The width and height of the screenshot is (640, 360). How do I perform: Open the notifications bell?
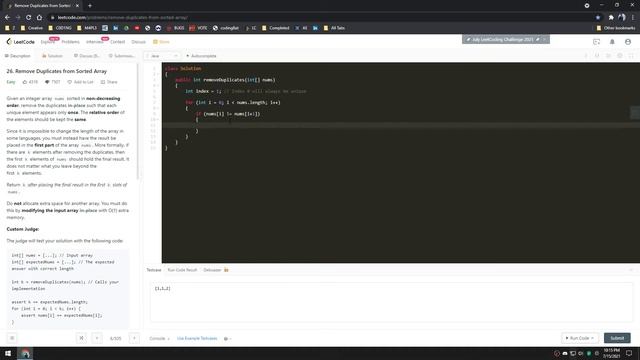[612, 42]
